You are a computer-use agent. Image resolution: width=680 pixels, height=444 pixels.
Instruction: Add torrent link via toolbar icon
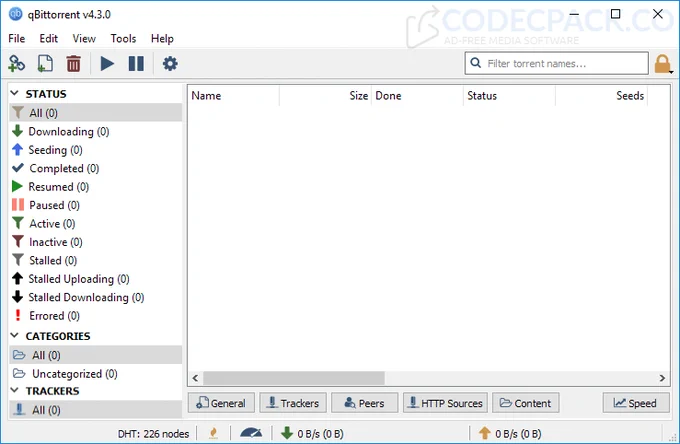click(16, 64)
